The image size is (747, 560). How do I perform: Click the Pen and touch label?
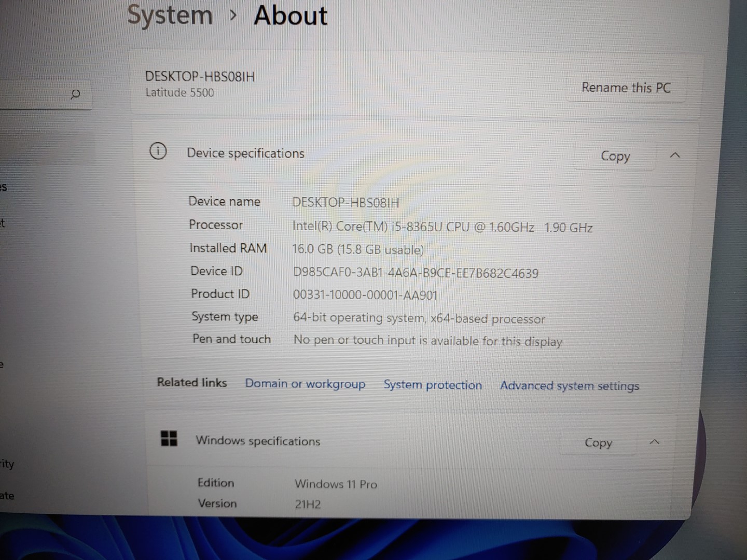pos(231,339)
